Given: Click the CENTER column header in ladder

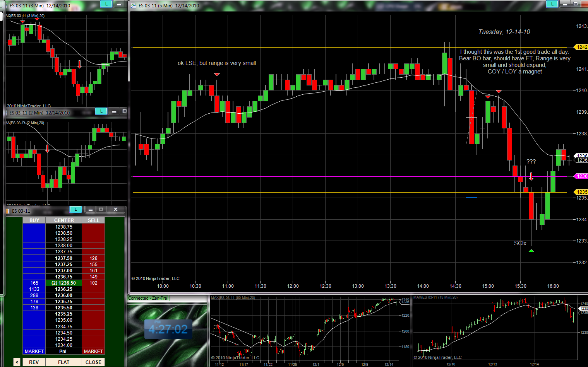Looking at the screenshot, I should tap(64, 220).
